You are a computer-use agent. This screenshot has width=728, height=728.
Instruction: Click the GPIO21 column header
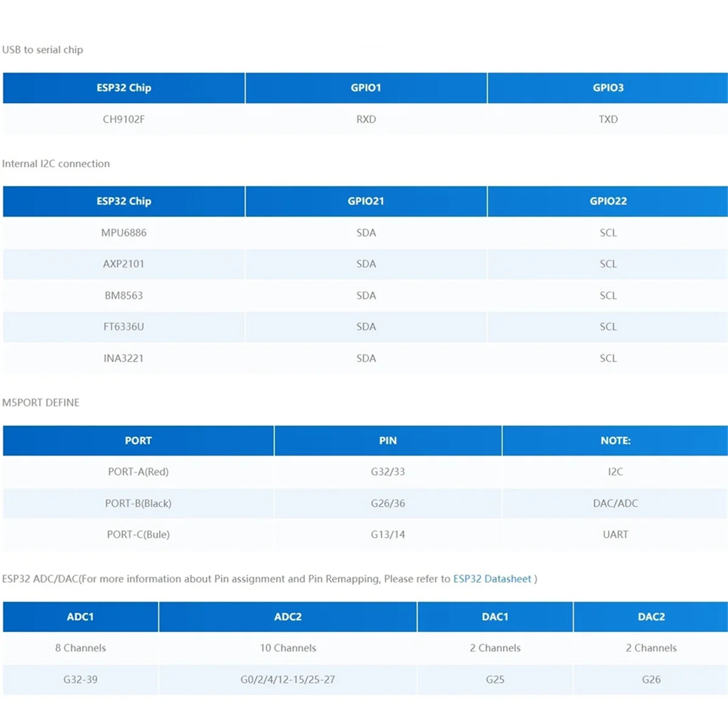[366, 201]
